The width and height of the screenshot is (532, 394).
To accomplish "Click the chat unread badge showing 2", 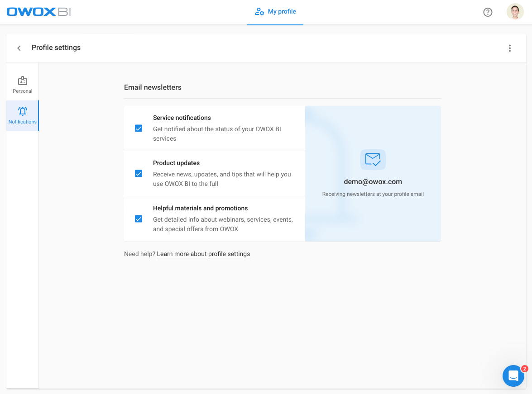I will (x=525, y=369).
